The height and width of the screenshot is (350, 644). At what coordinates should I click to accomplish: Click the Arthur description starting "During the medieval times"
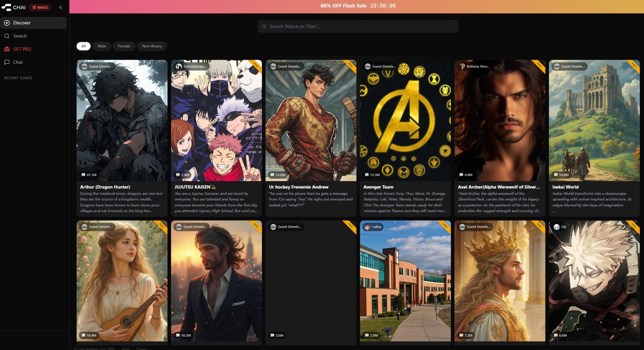121,202
